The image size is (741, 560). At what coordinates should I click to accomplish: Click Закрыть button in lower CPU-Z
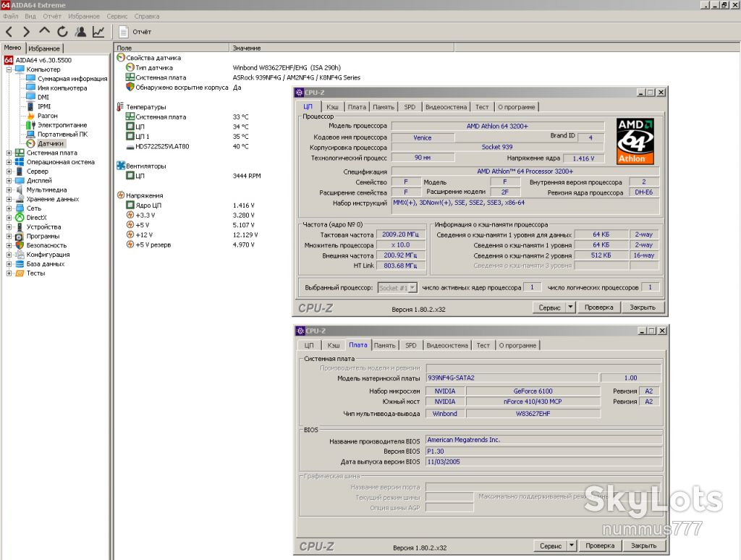click(643, 546)
